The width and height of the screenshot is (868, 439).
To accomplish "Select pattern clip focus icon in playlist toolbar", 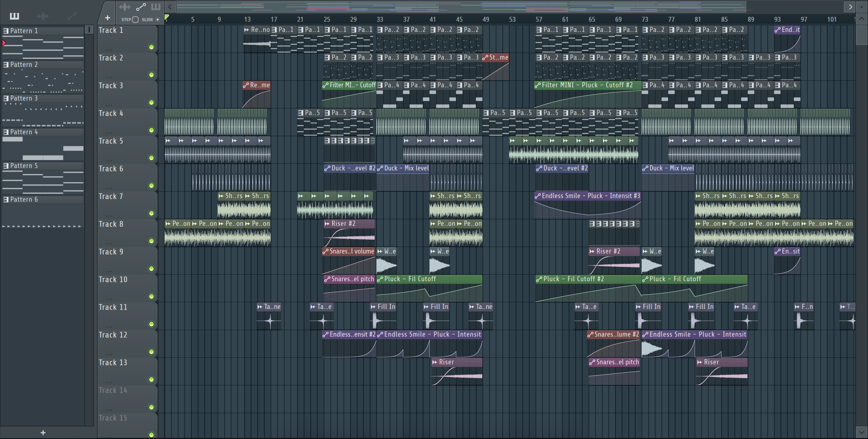I will (x=156, y=7).
